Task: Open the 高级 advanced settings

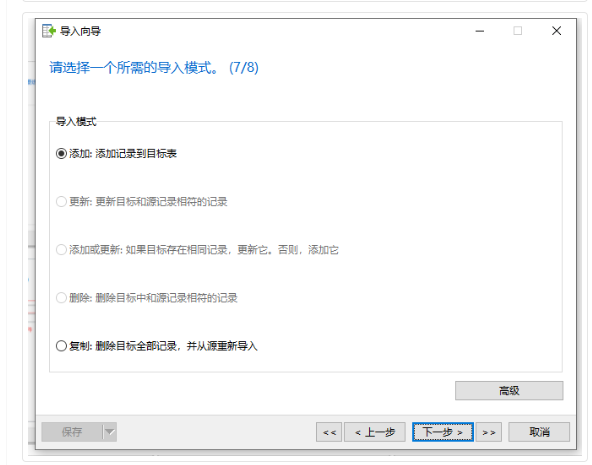Action: tap(509, 391)
